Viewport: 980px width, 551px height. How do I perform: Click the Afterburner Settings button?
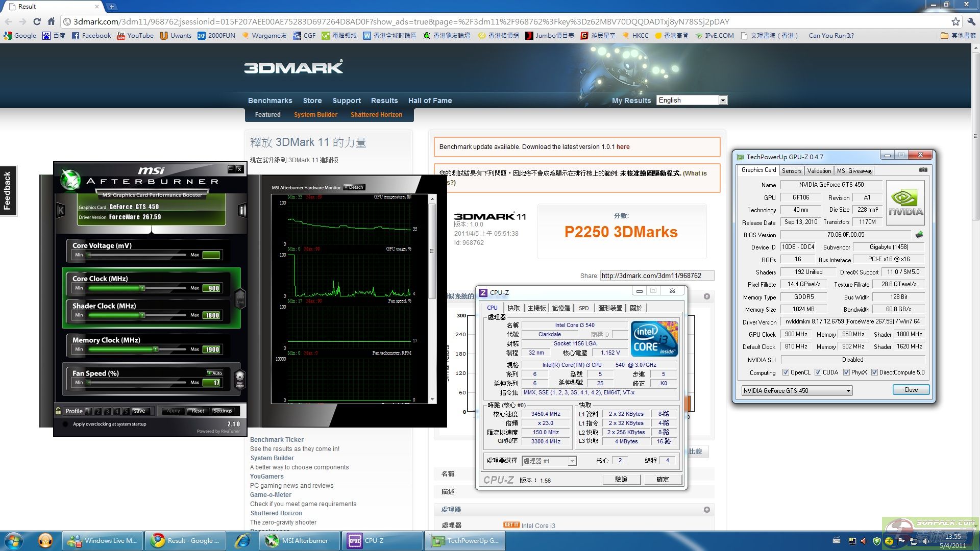click(x=222, y=411)
